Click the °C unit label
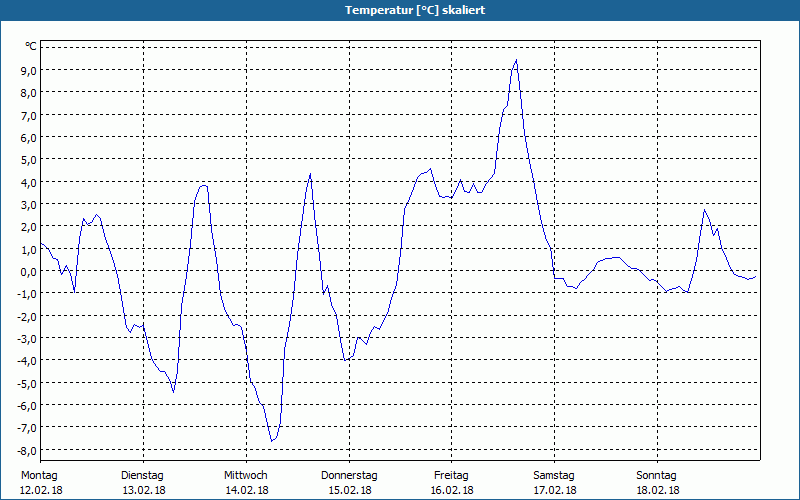The width and height of the screenshot is (800, 500). [31, 47]
